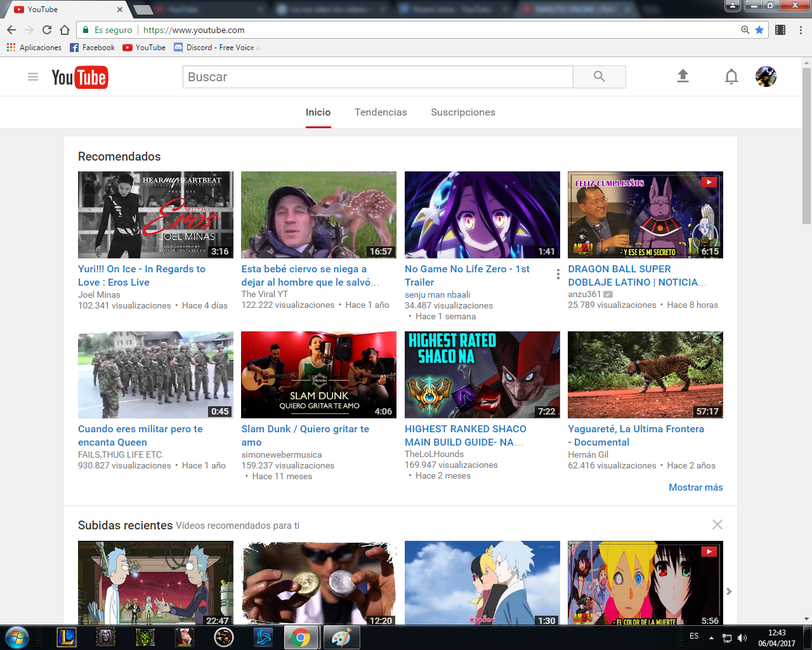Open the Paint taskbar icon

pyautogui.click(x=341, y=637)
